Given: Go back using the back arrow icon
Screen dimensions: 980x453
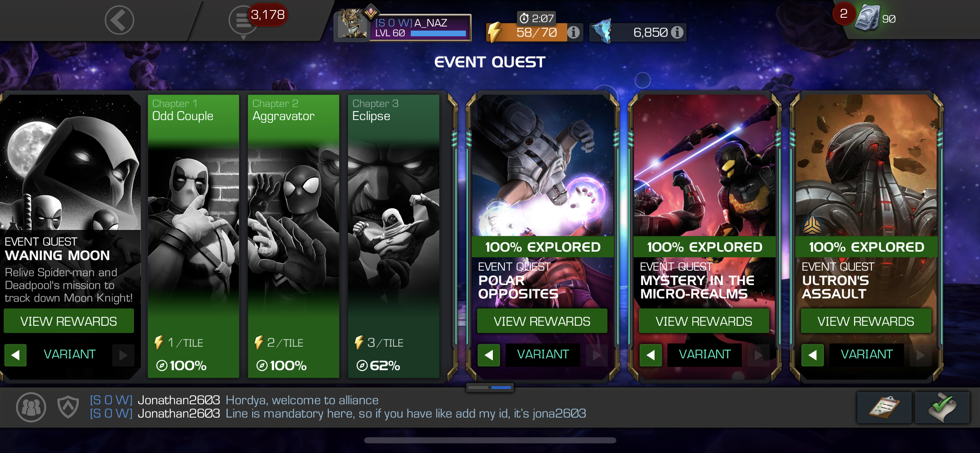Looking at the screenshot, I should click(x=119, y=20).
